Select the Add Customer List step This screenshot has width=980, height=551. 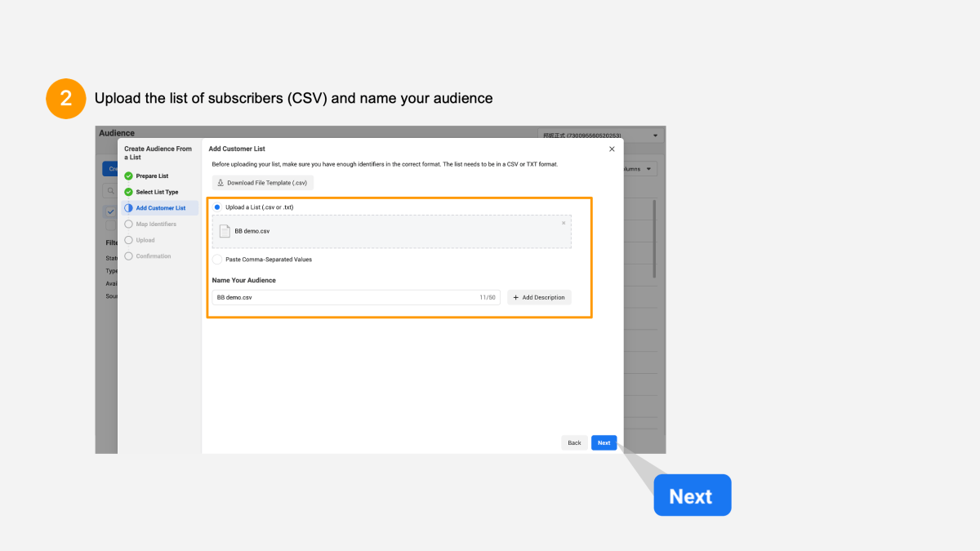pyautogui.click(x=160, y=207)
